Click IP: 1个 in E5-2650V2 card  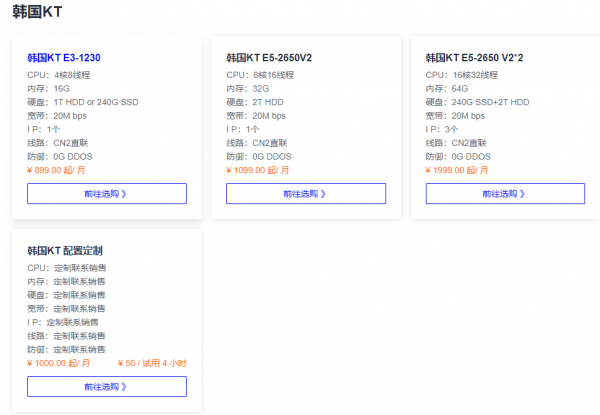click(x=243, y=129)
